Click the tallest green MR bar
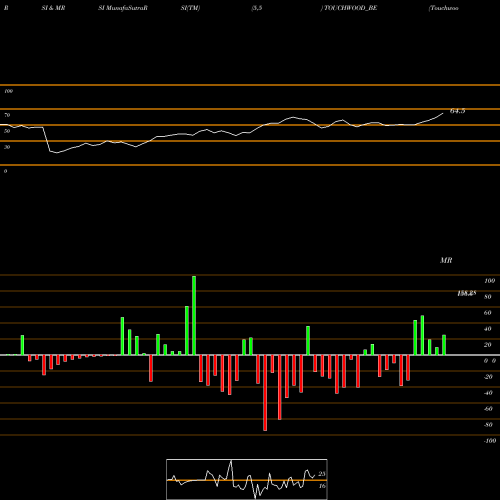 (194, 315)
